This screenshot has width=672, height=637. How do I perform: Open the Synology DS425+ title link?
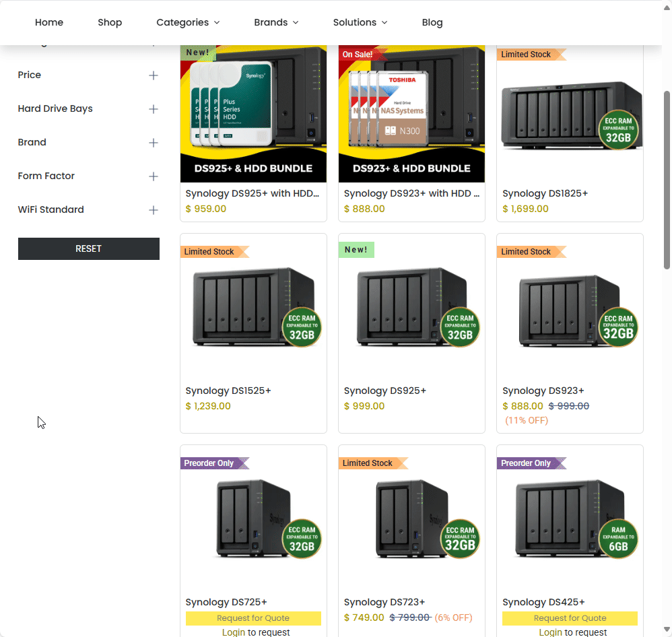(544, 602)
